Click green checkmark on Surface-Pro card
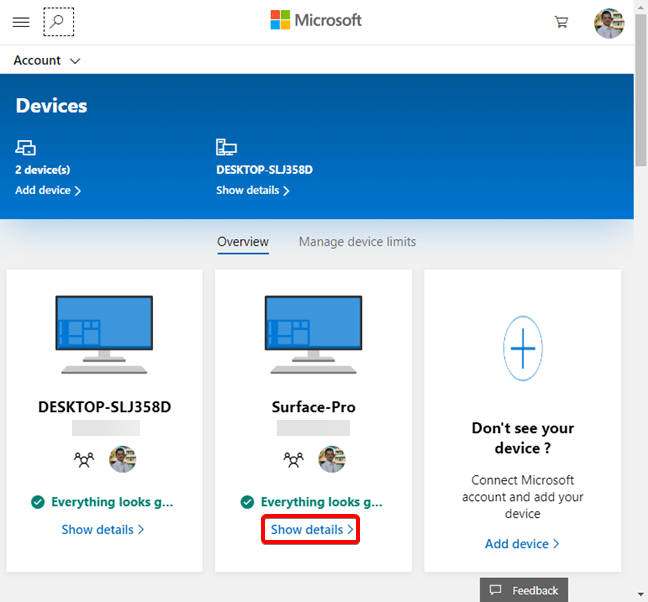Image resolution: width=648 pixels, height=602 pixels. (248, 502)
